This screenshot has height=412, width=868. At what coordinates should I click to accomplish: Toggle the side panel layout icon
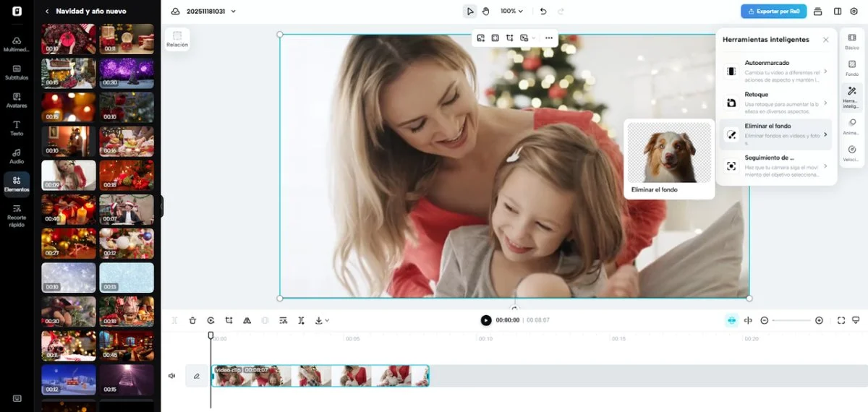click(838, 12)
